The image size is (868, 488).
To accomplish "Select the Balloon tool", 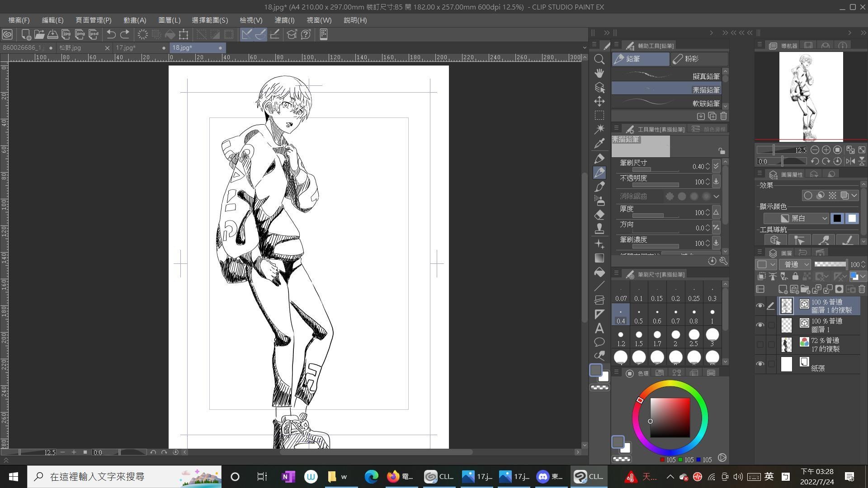I will tap(599, 342).
